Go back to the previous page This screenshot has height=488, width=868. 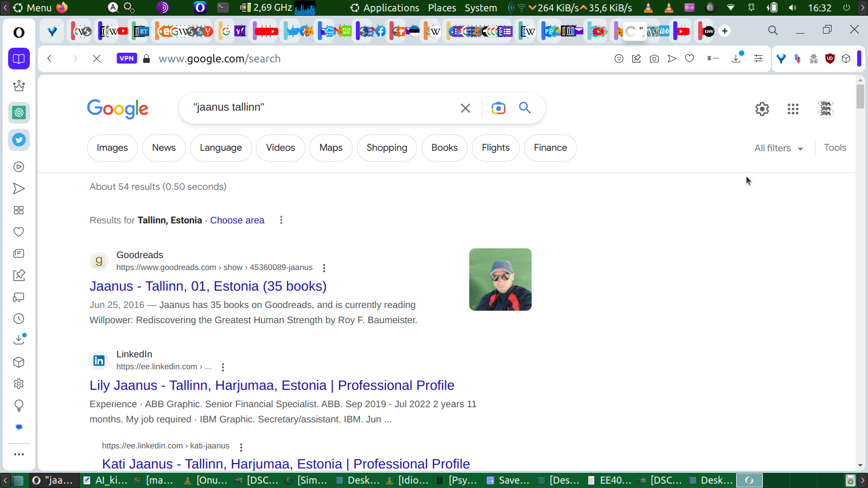49,59
